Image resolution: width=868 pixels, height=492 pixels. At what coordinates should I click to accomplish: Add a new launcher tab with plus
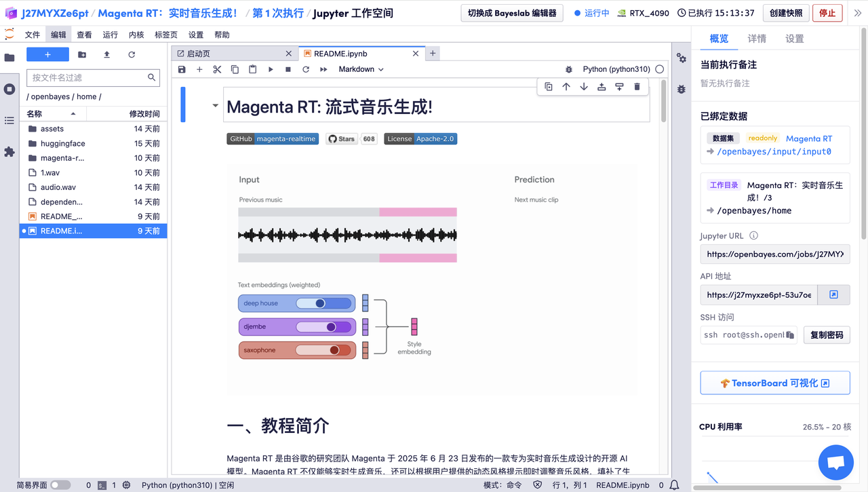point(433,54)
